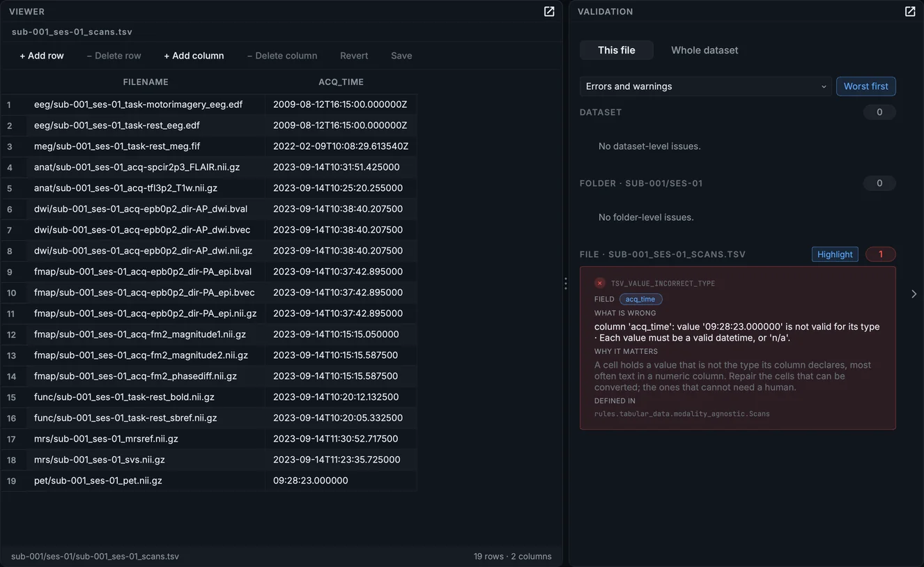Select the 2022-02-09T10:08:29.613540Z cell
The image size is (924, 567).
click(x=341, y=146)
